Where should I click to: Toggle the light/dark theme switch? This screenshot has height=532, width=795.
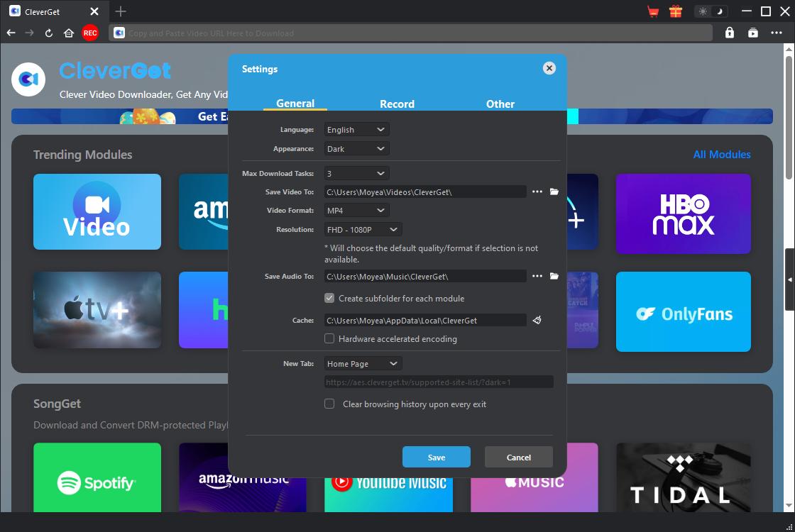pyautogui.click(x=711, y=11)
